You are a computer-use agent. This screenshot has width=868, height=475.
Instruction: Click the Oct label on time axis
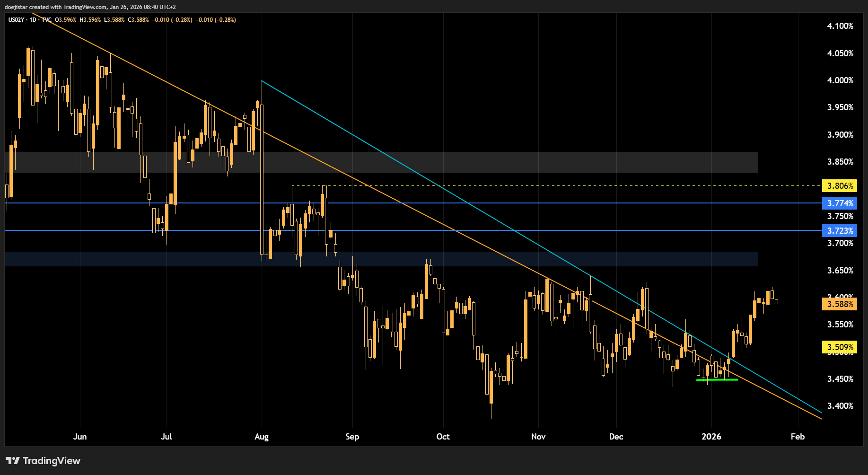coord(443,437)
